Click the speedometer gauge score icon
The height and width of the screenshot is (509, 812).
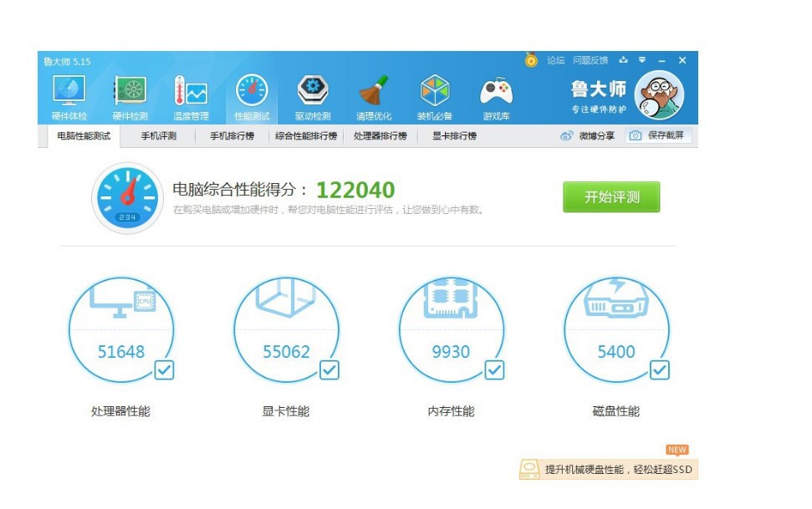[127, 198]
